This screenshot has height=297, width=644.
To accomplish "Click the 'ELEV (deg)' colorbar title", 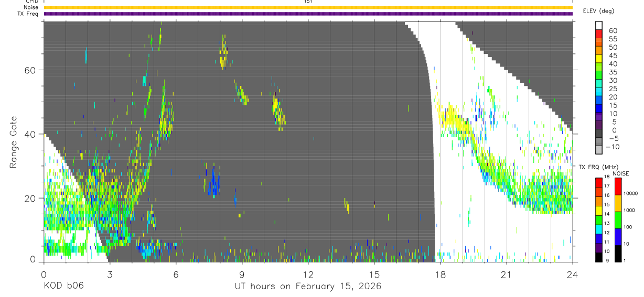I will click(x=598, y=11).
